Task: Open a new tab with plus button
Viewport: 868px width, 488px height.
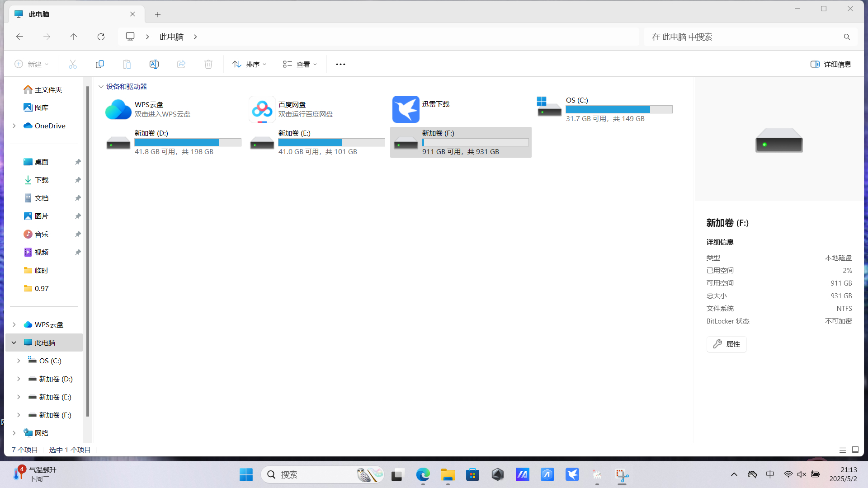Action: (x=158, y=14)
